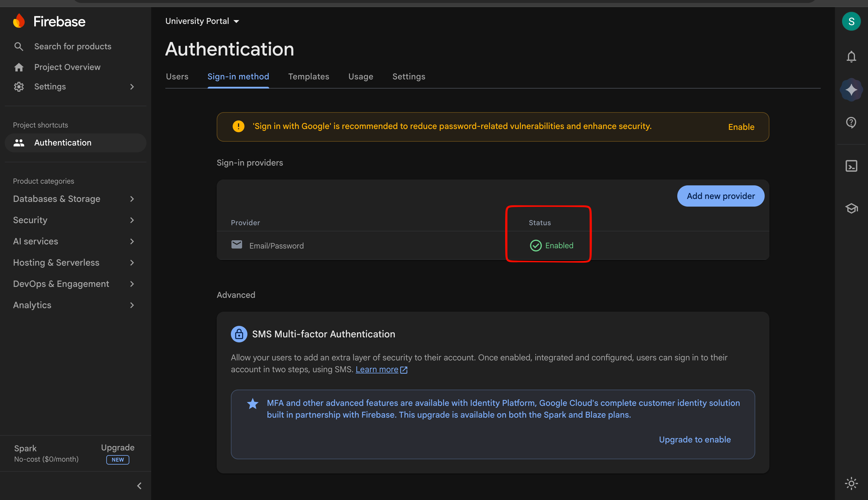The width and height of the screenshot is (868, 500).
Task: Click the Settings gear icon
Action: point(19,86)
